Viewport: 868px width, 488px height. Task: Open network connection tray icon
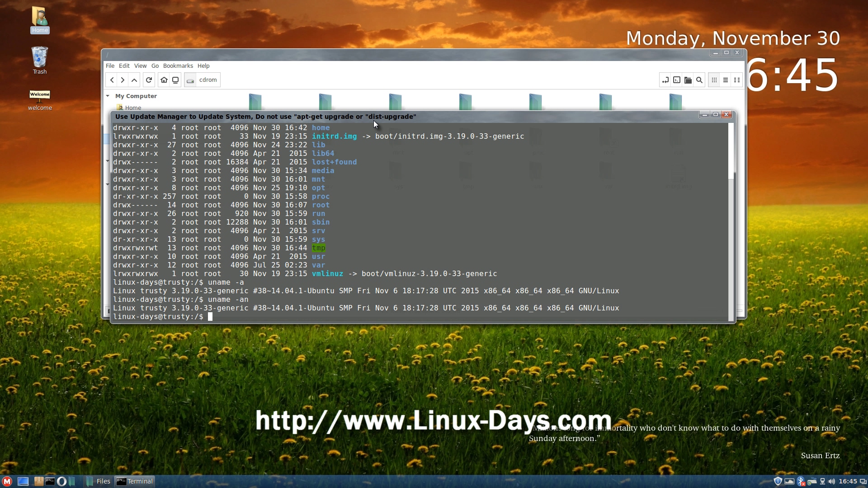pos(822,482)
